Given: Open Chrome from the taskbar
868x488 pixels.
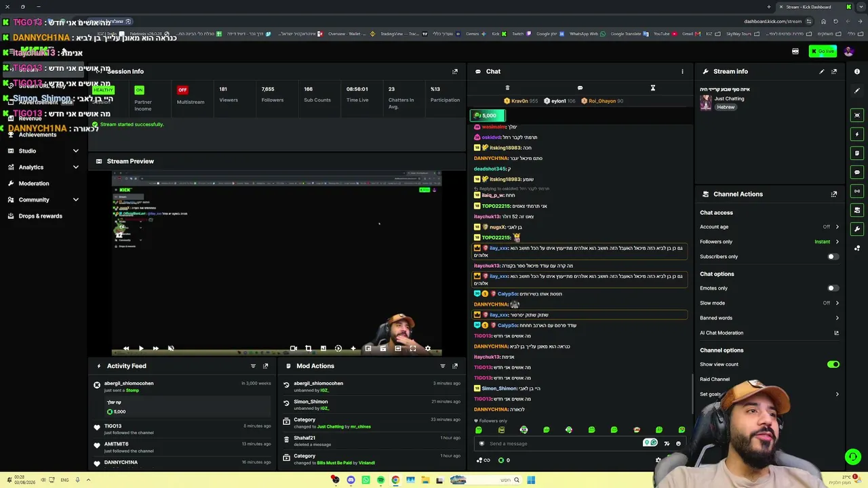Looking at the screenshot, I should point(395,480).
